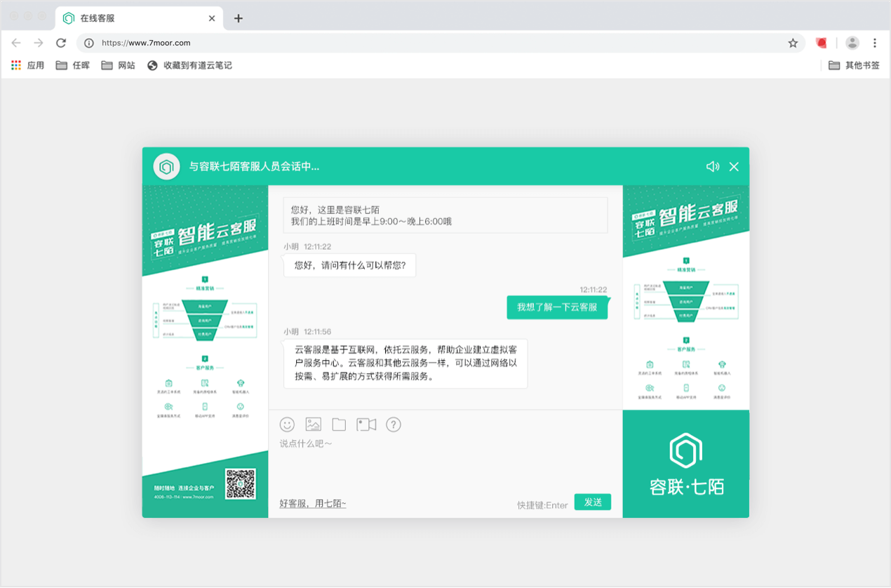891x588 pixels.
Task: Close the chat window with X
Action: (x=734, y=166)
